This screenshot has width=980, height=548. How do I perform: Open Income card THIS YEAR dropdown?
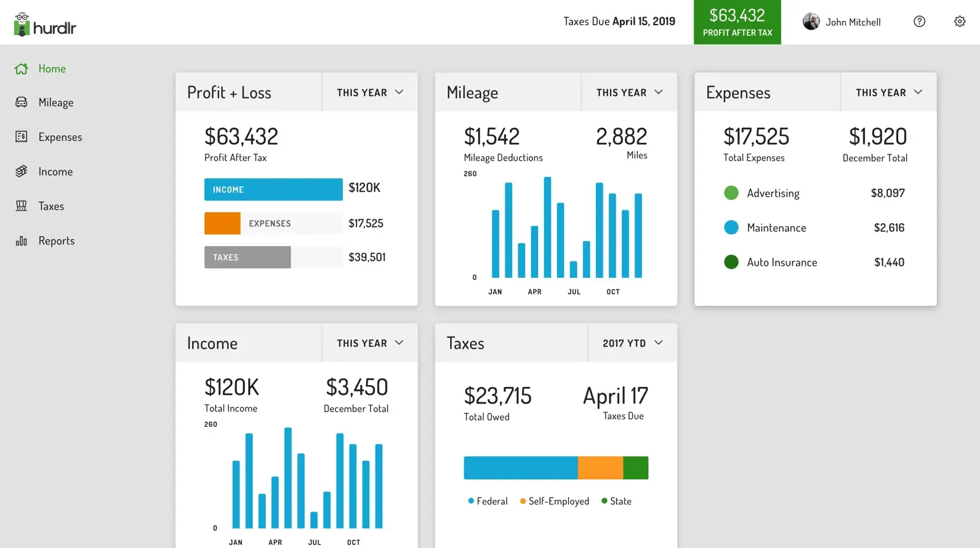[370, 343]
